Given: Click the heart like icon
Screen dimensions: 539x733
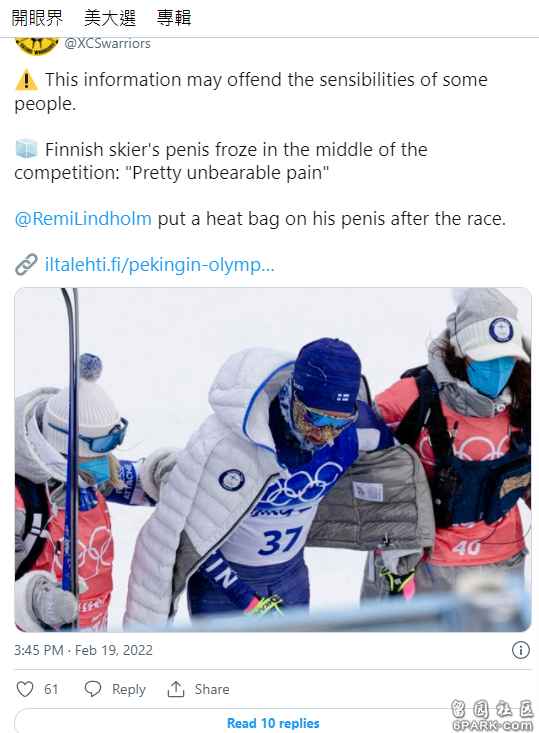Looking at the screenshot, I should coord(25,689).
